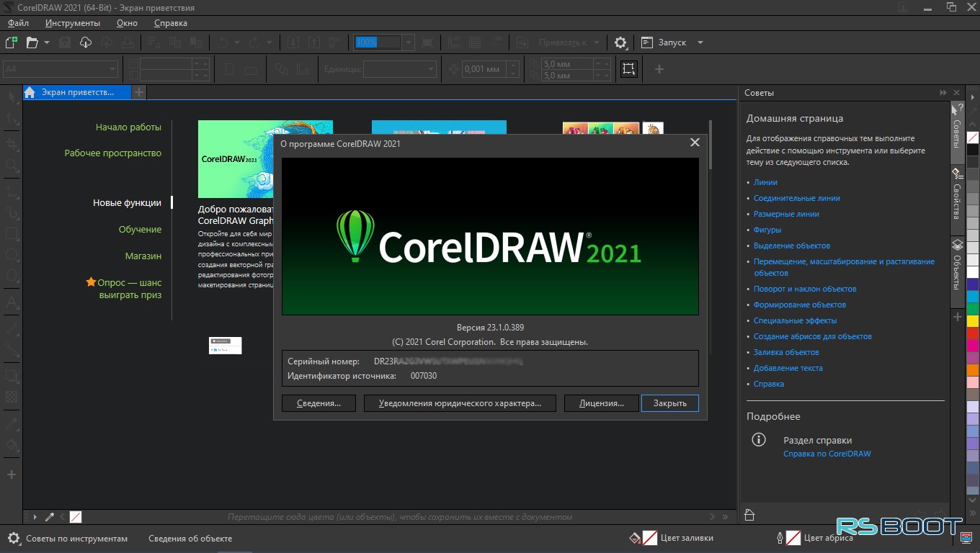Add docker with plus below Объекты

957,317
